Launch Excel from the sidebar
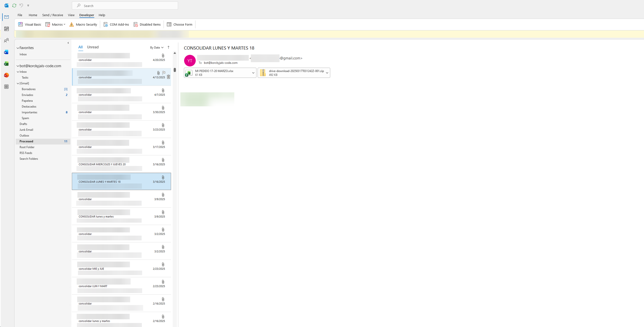This screenshot has height=327, width=644. 6,64
